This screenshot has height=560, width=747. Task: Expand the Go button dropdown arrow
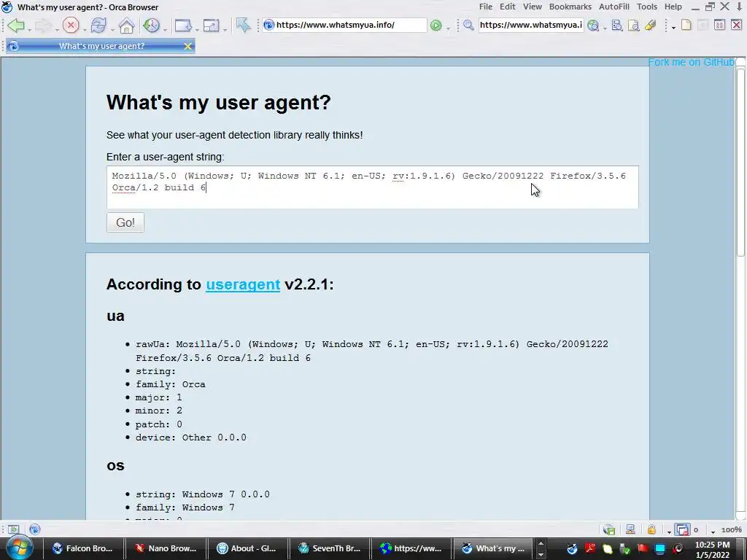pos(448,28)
